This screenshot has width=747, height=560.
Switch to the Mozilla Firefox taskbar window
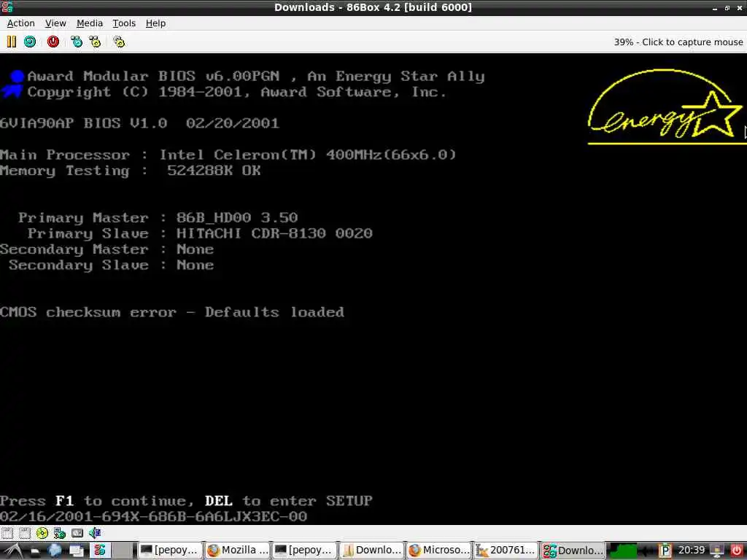coord(237,551)
